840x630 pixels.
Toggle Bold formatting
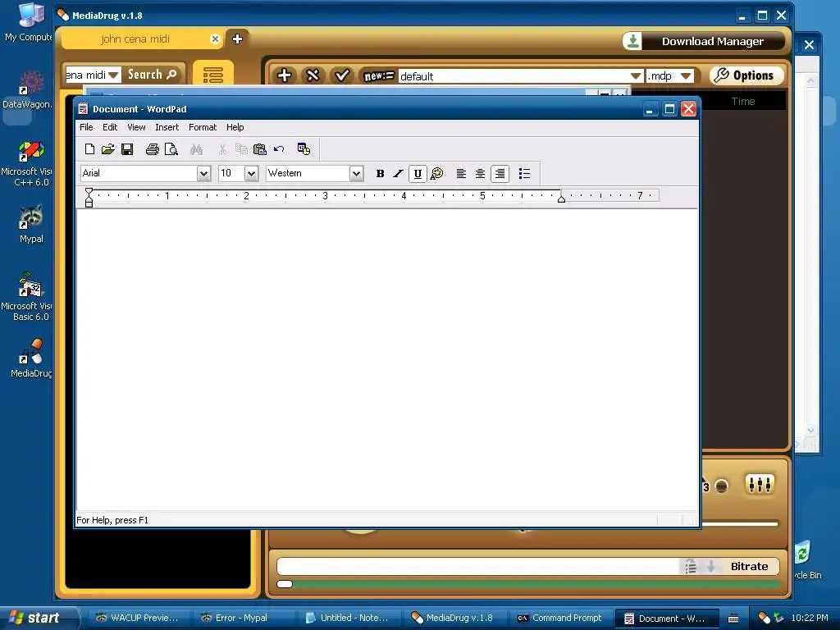click(380, 174)
